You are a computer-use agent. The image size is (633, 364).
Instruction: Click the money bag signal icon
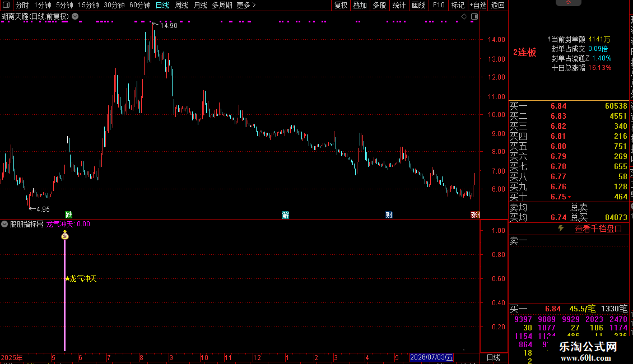tap(64, 235)
